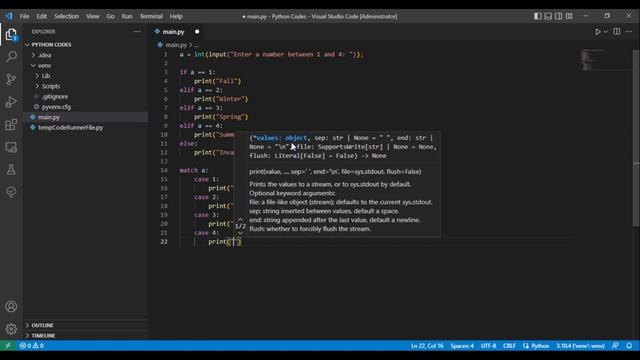Select main.py in the Explorer tree
Screen dimensions: 640x360
(x=49, y=117)
